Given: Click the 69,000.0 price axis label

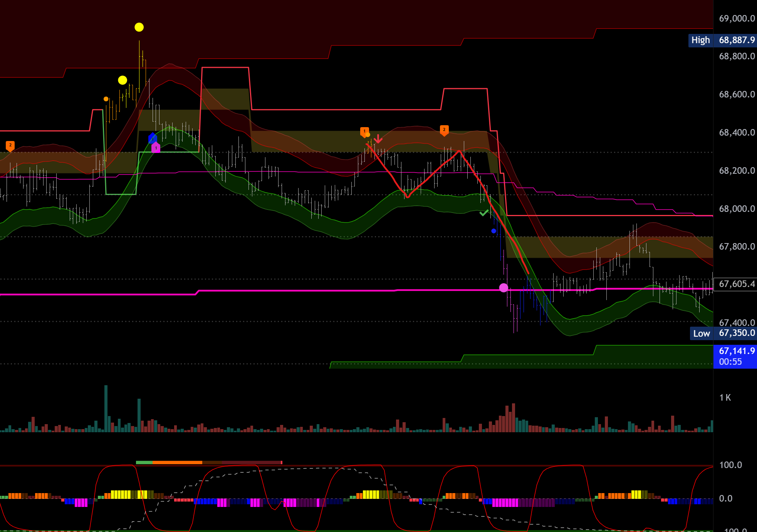Looking at the screenshot, I should point(737,18).
